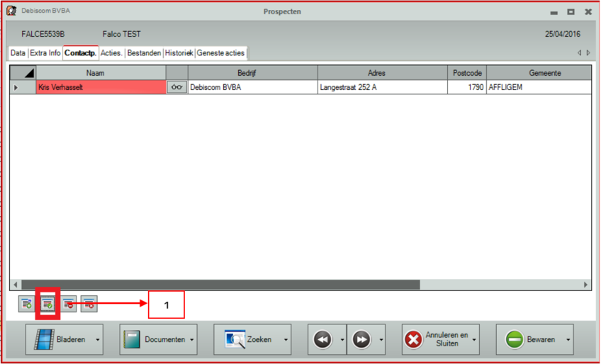Go to next record with fast-forward button

[x=361, y=340]
